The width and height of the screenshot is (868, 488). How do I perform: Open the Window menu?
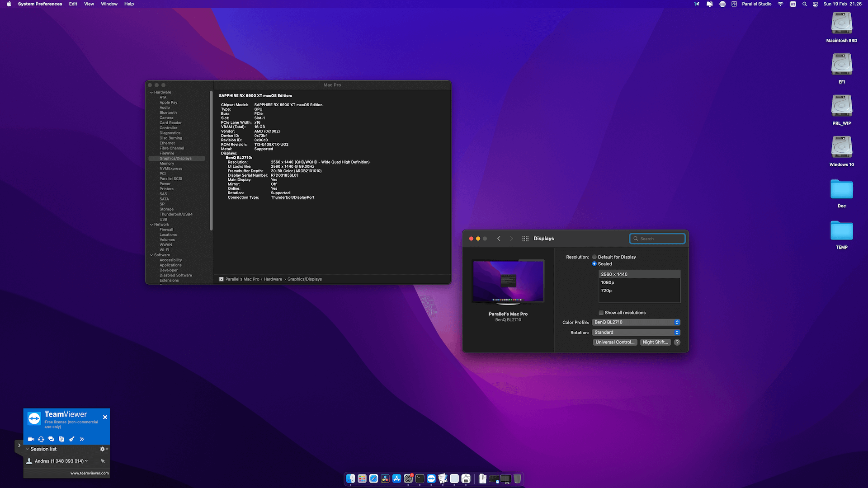tap(109, 4)
